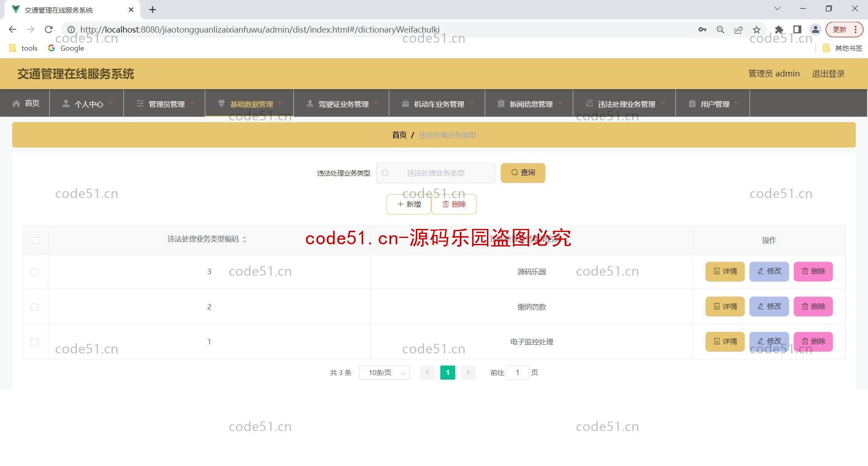Click the 缴纳罚款 table cell
The image size is (868, 466).
coord(532,307)
